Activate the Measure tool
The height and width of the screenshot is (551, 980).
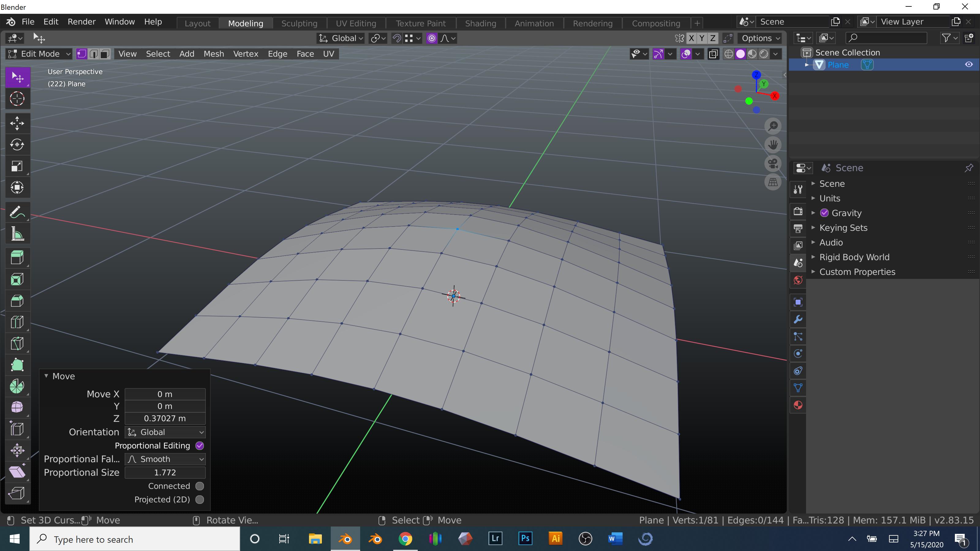(x=17, y=234)
